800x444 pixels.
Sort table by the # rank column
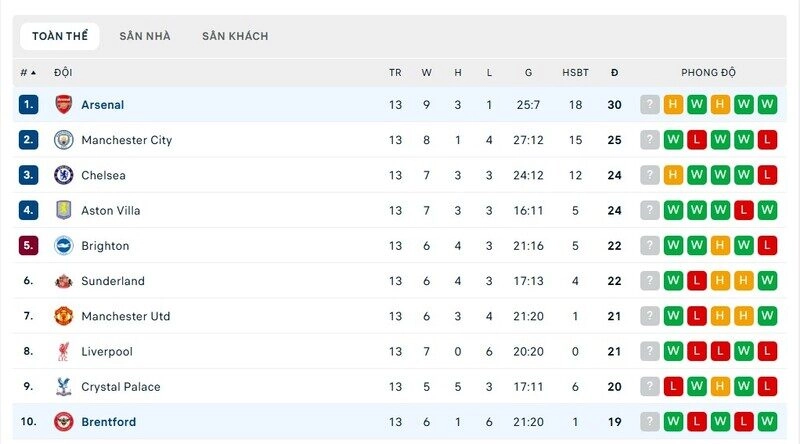pyautogui.click(x=28, y=72)
